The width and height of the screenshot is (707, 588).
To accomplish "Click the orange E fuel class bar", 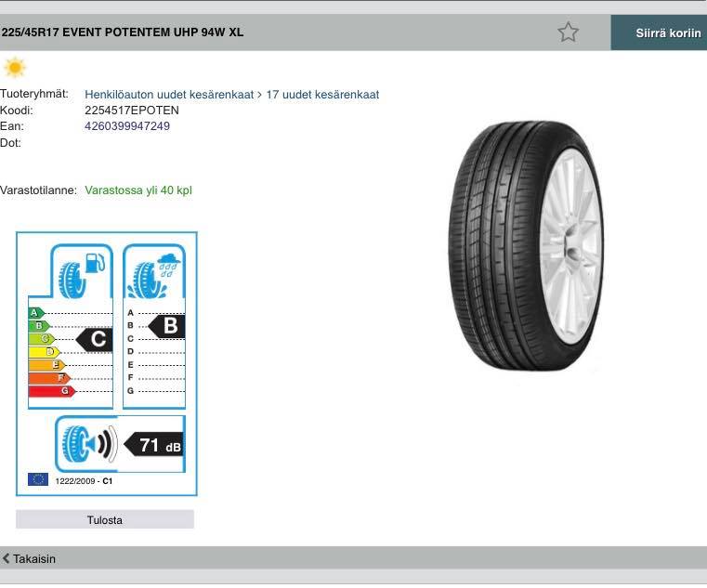I will click(x=46, y=365).
